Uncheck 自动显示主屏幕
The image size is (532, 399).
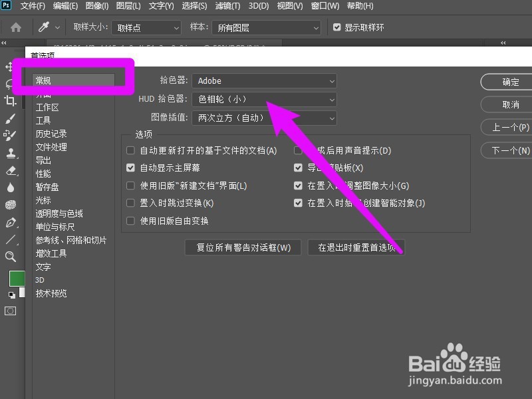click(130, 168)
